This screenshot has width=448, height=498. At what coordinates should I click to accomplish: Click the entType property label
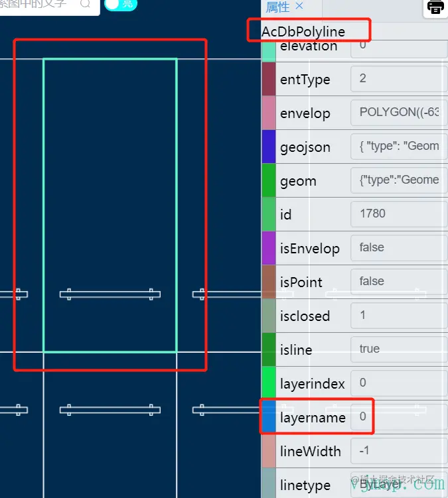(305, 80)
